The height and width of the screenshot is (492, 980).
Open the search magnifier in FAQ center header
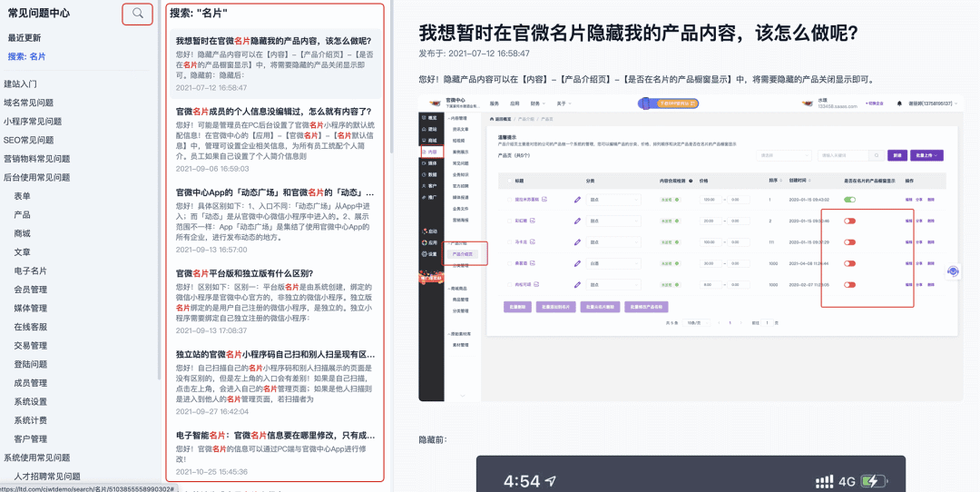138,13
